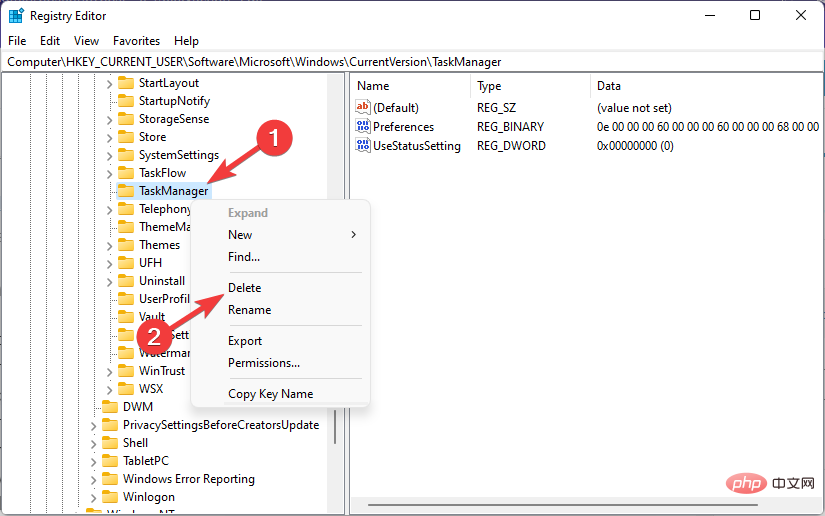Viewport: 825px width, 516px height.
Task: Click the REG_BINARY type cell
Action: pos(510,127)
